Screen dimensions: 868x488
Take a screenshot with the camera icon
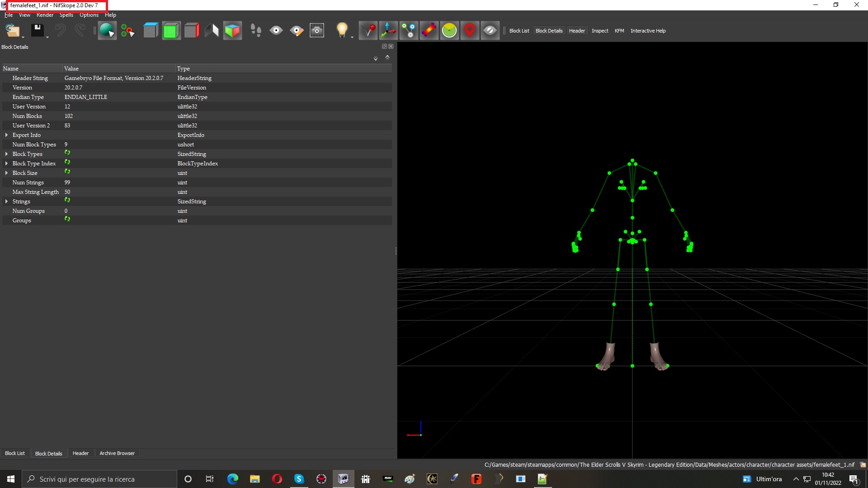point(317,31)
